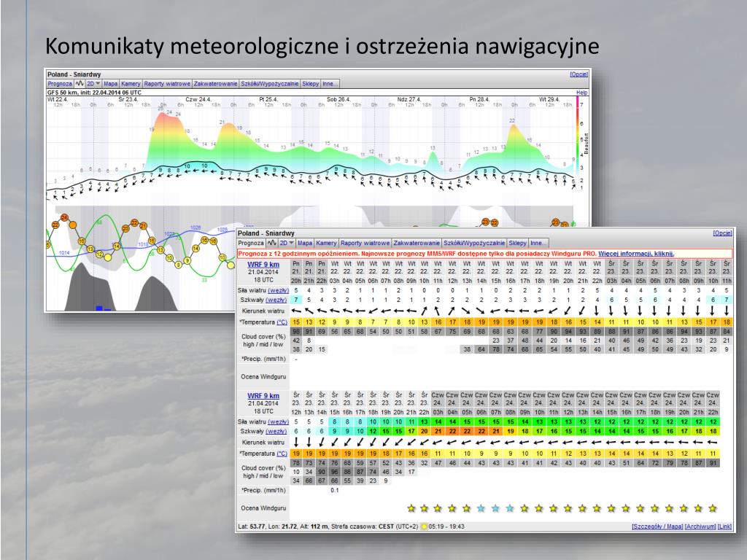
Task: Open the Sklepy tab in WRF window
Action: [517, 243]
